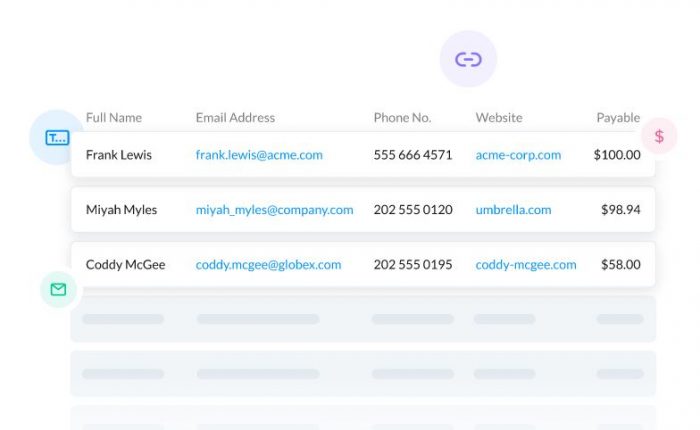Select phone number 555 666 4571
Viewport: 700px width, 430px height.
pyautogui.click(x=412, y=155)
